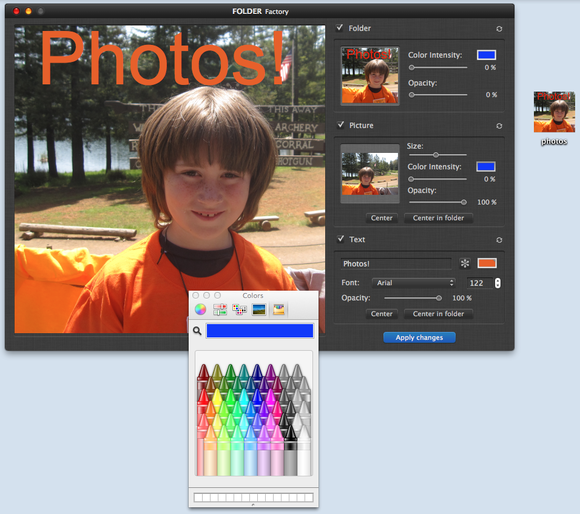Select the crayons mode in Colors

tap(279, 309)
